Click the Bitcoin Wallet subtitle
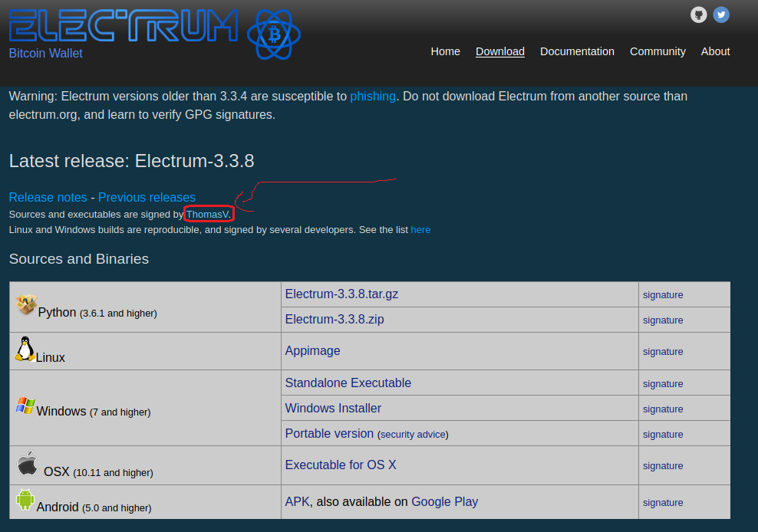The width and height of the screenshot is (758, 532). (45, 53)
